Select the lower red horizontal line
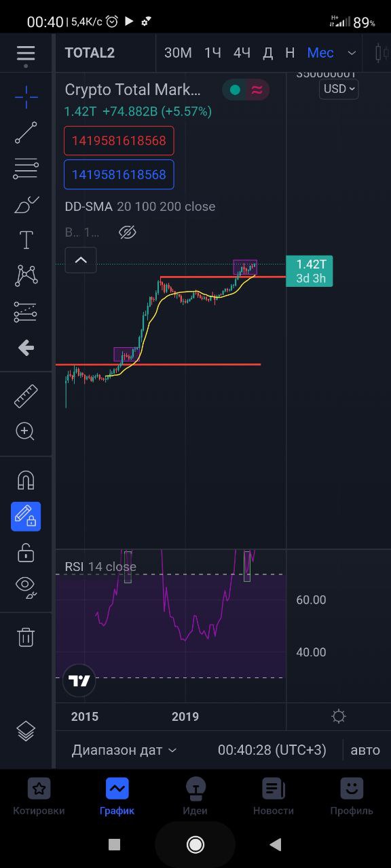Viewport: 391px width, 868px height. 158,364
